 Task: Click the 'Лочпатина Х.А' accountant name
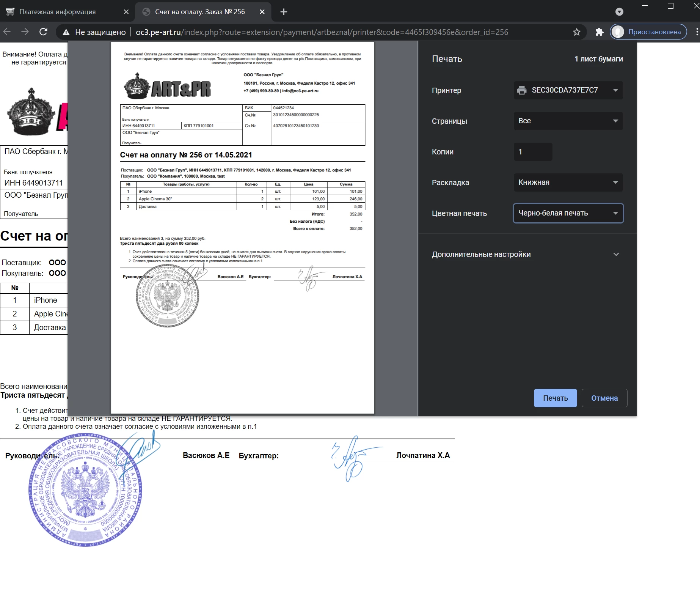pos(423,455)
